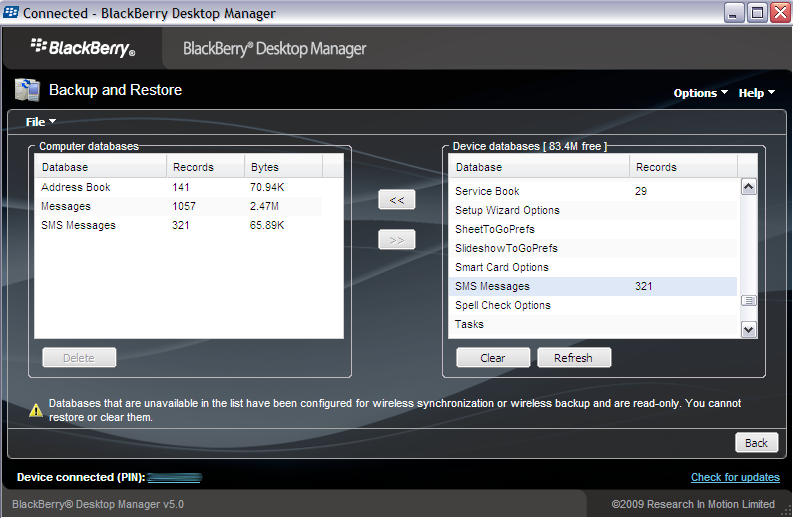Click the Refresh button
This screenshot has width=793, height=518.
574,358
